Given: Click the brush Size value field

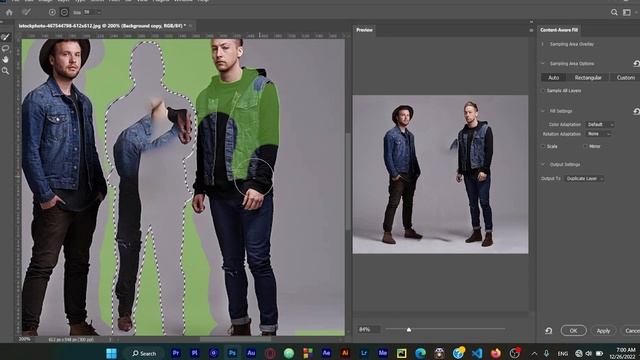Looking at the screenshot, I should point(88,13).
